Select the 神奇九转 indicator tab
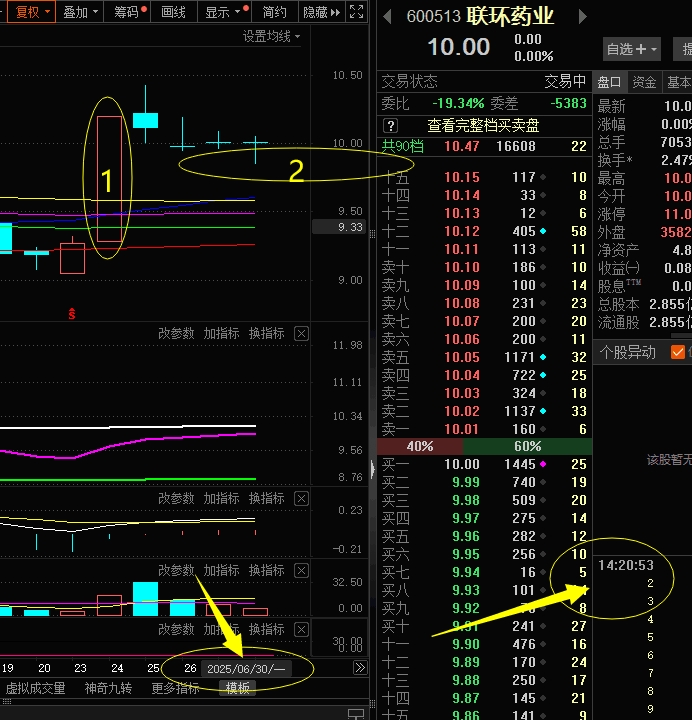The image size is (692, 720). coord(108,688)
